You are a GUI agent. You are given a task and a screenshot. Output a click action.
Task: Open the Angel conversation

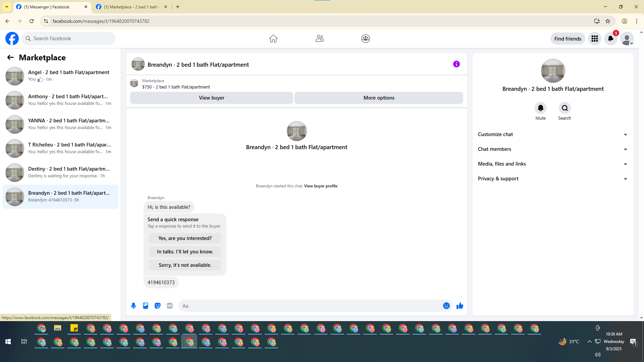pos(60,76)
